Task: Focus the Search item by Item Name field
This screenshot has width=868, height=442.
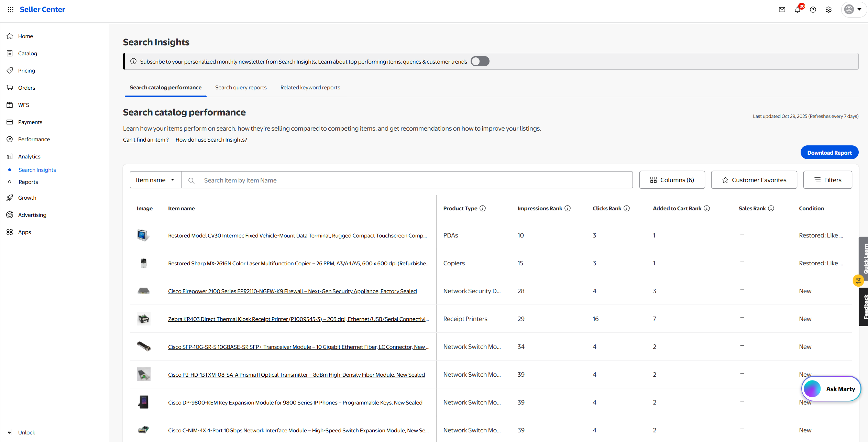Action: click(407, 180)
